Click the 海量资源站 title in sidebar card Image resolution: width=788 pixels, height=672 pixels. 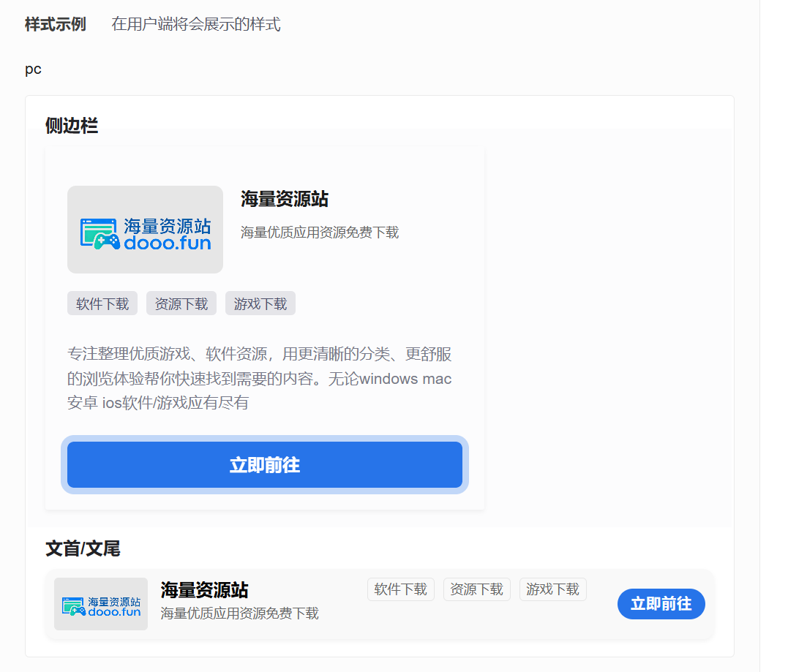285,199
